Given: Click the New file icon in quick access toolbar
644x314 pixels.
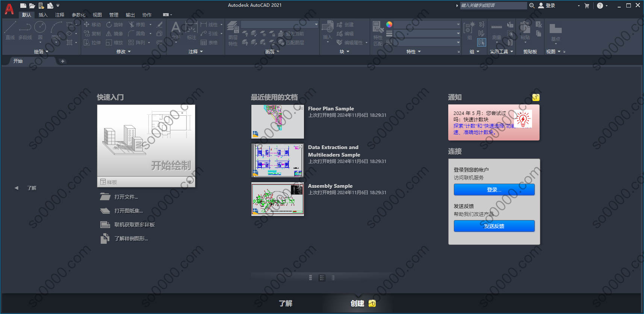Looking at the screenshot, I should click(x=23, y=6).
